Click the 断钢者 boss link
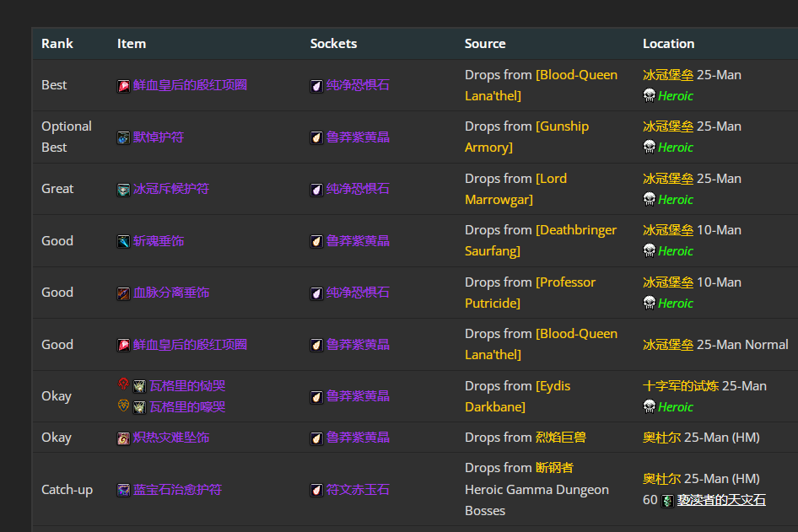Screen dimensions: 798x532 coord(554,467)
